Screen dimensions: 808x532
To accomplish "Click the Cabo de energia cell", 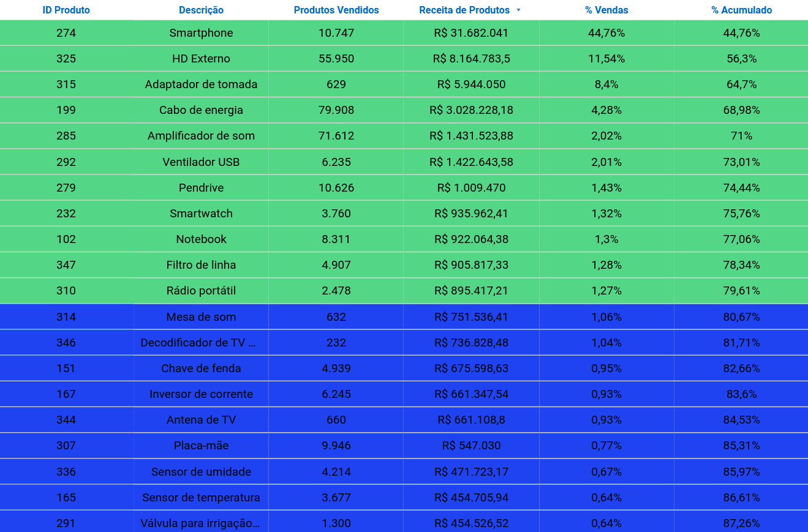I will [201, 110].
